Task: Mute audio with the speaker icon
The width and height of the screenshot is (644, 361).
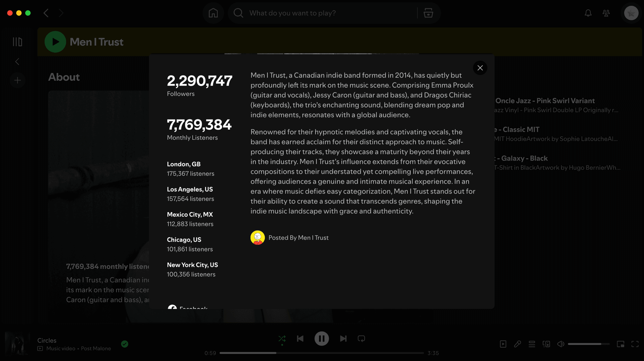Action: coord(560,344)
